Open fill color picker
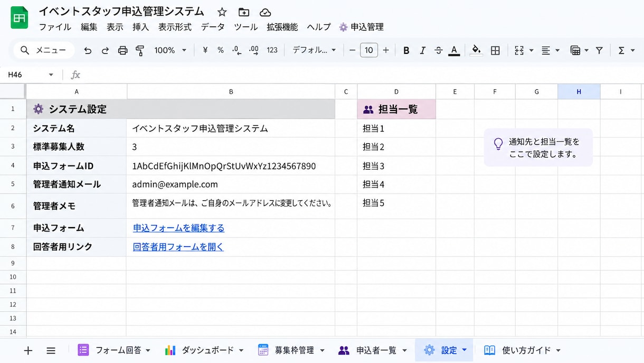The height and width of the screenshot is (363, 644). [x=476, y=50]
